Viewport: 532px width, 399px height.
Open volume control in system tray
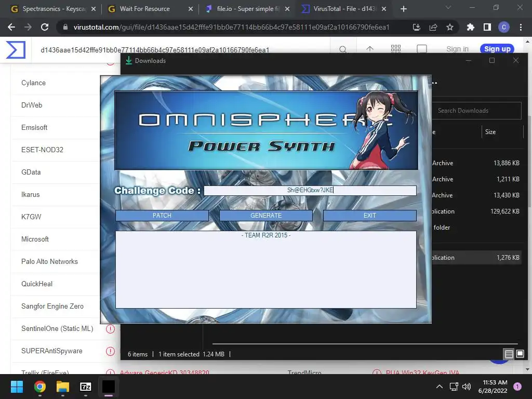click(x=467, y=387)
